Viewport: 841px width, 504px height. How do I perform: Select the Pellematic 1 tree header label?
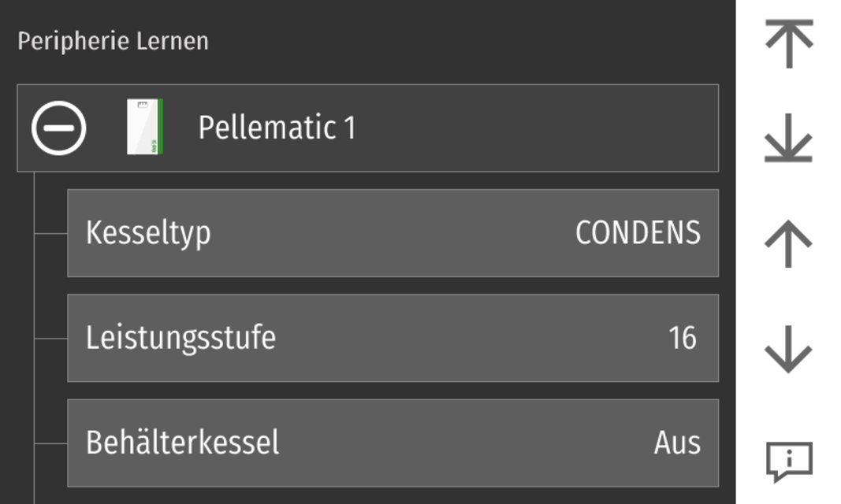pyautogui.click(x=276, y=128)
